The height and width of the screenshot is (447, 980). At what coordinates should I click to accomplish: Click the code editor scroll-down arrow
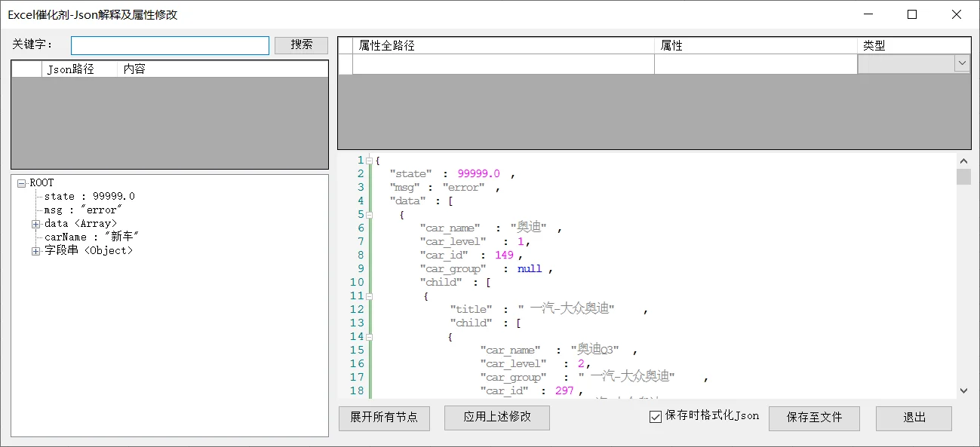[963, 390]
